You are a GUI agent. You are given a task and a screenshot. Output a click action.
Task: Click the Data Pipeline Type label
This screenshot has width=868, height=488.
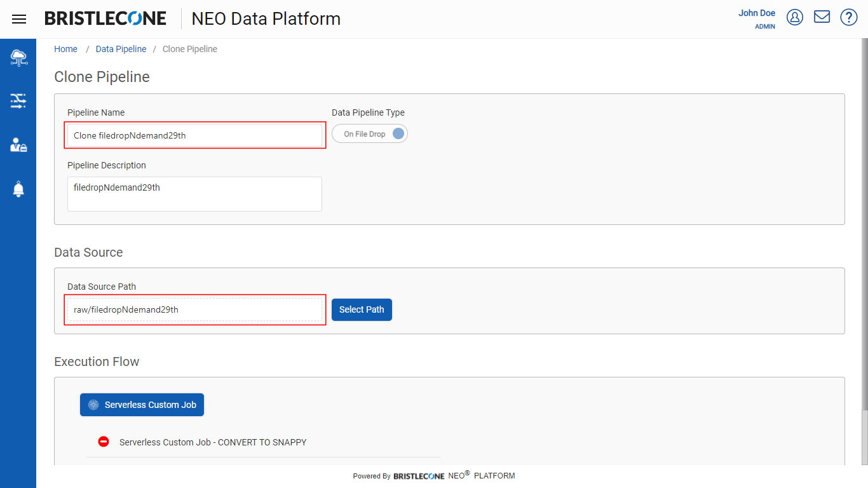coord(368,112)
